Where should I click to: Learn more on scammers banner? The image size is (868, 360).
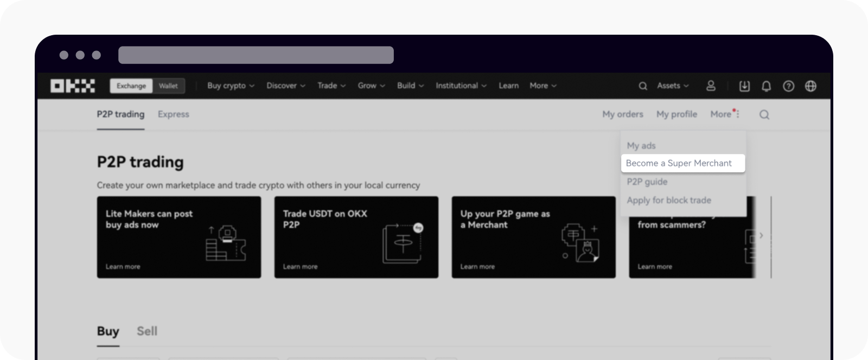pyautogui.click(x=655, y=267)
